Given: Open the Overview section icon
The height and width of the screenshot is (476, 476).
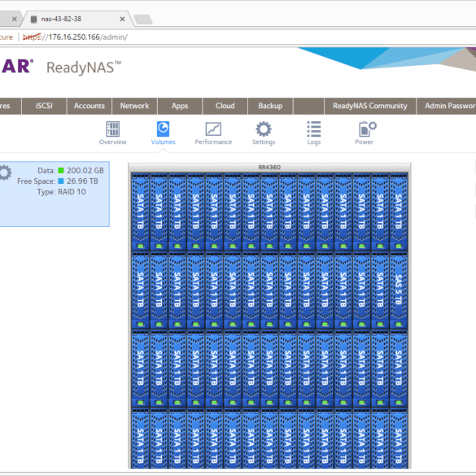Looking at the screenshot, I should point(112,129).
